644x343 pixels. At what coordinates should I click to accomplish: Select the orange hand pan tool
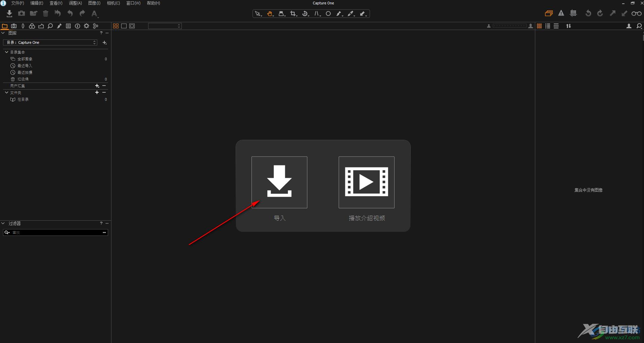(x=270, y=14)
